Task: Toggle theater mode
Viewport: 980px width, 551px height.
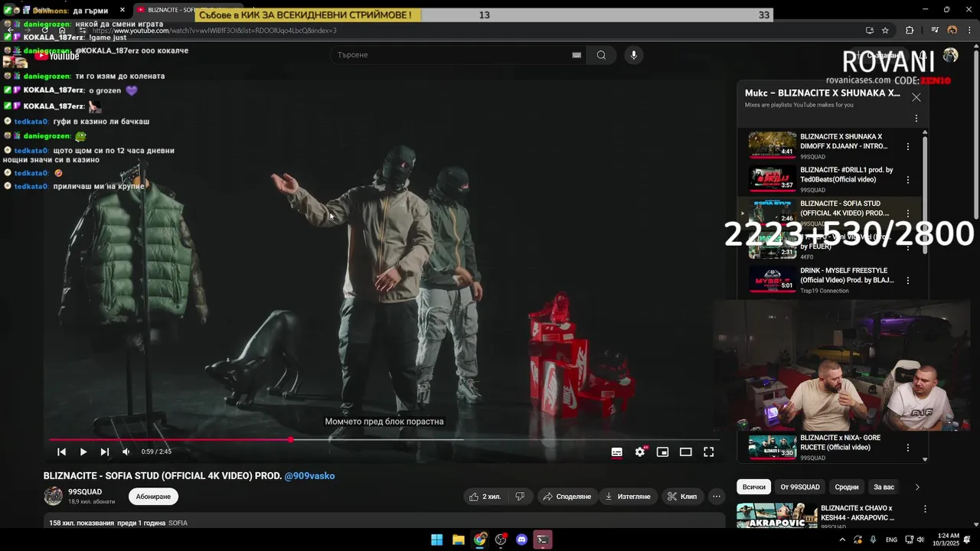Action: click(686, 452)
